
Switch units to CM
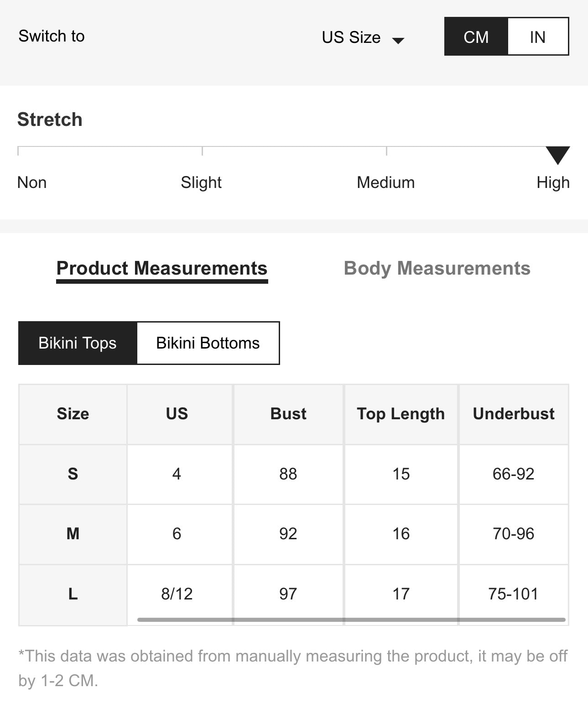476,37
